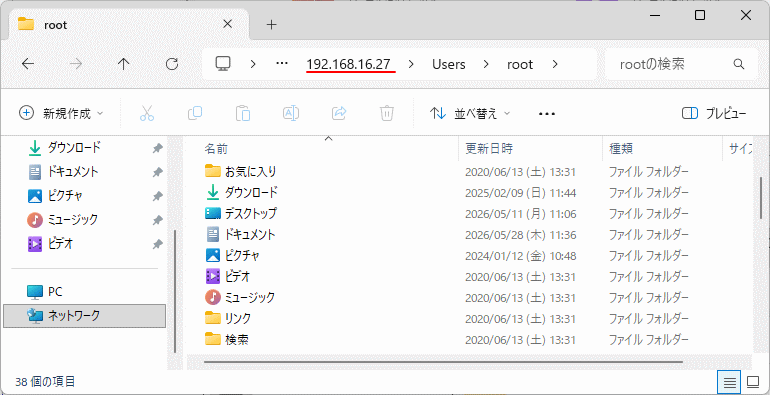The height and width of the screenshot is (395, 770).
Task: Click the navigation pane scrollbar
Action: (x=175, y=291)
